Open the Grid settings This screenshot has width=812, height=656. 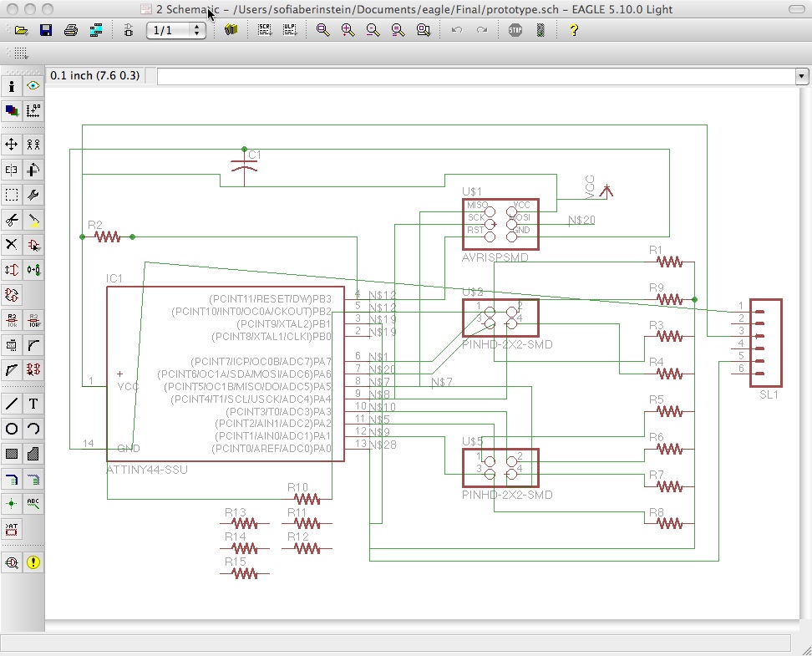[x=21, y=53]
